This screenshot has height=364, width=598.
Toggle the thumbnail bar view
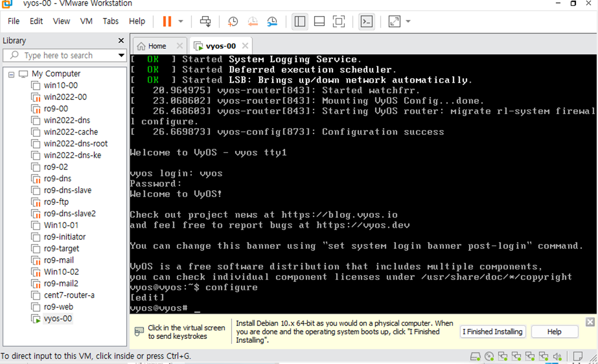pyautogui.click(x=319, y=21)
